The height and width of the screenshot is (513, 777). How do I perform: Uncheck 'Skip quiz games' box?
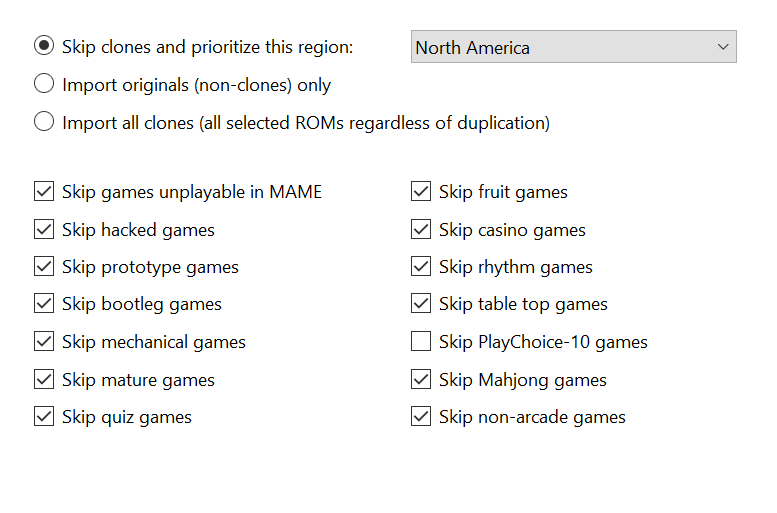pos(44,417)
